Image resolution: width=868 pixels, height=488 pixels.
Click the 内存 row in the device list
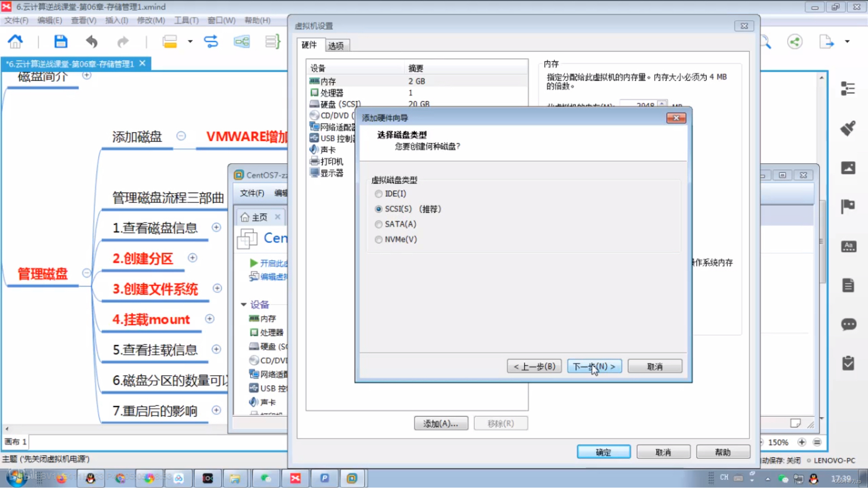point(417,81)
